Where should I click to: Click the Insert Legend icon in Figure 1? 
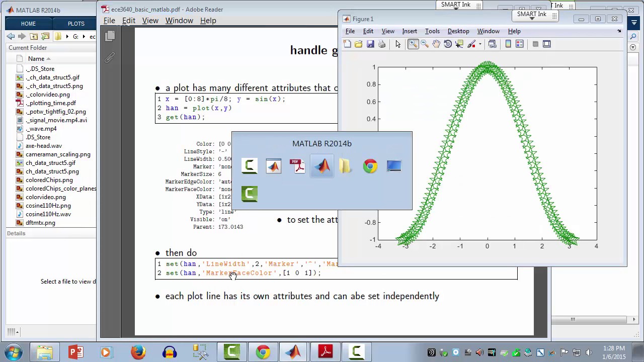tap(520, 44)
